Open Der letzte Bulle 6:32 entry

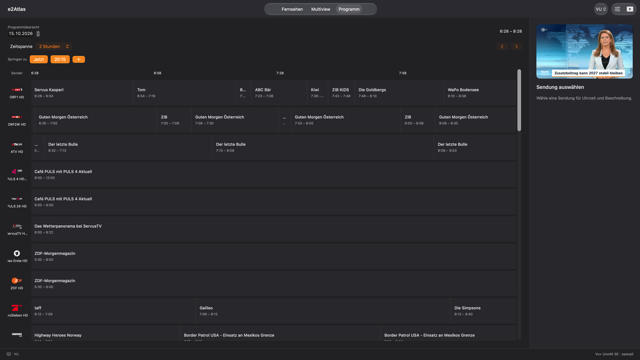click(x=128, y=147)
